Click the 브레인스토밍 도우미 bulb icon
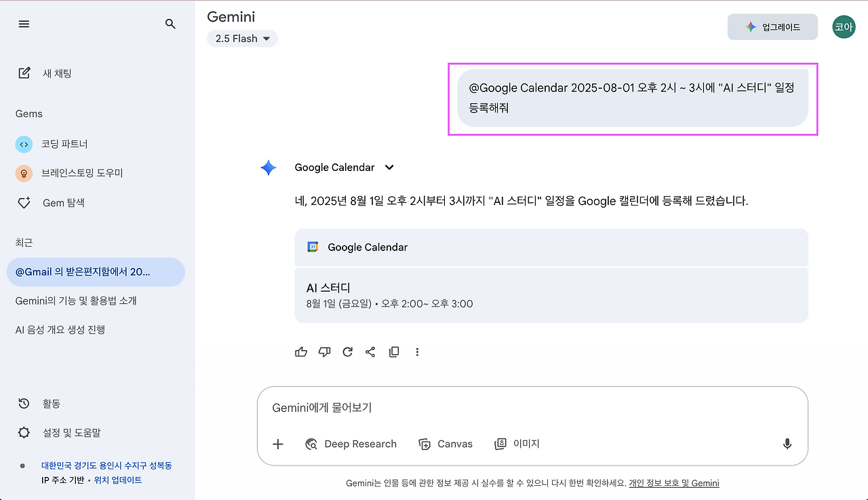The width and height of the screenshot is (868, 500). point(24,173)
